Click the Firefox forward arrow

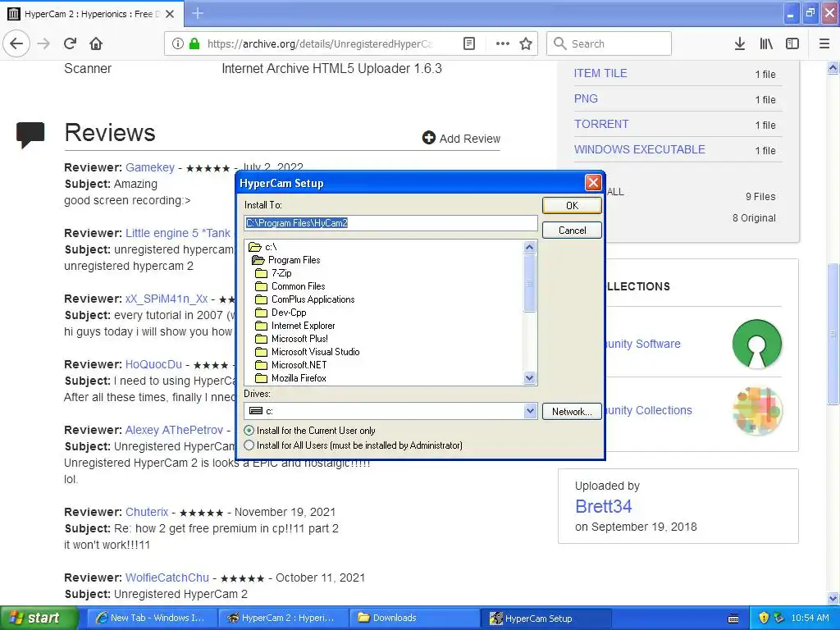point(43,44)
